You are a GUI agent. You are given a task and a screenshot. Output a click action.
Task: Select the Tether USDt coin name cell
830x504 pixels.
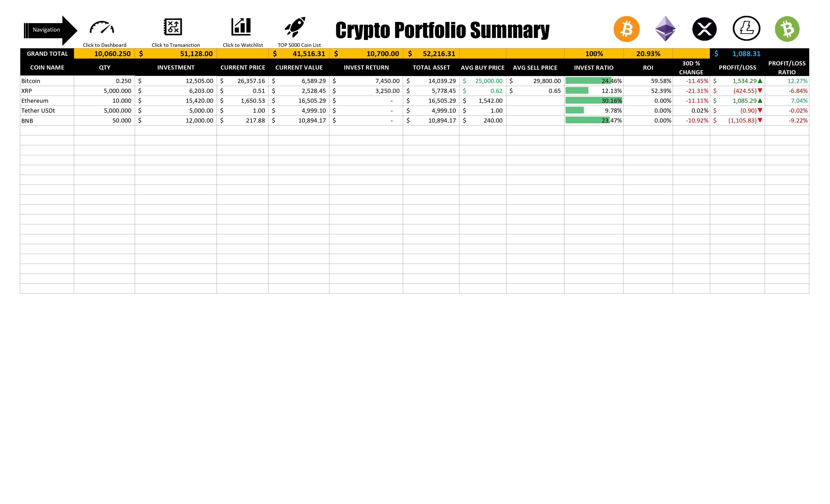(x=47, y=110)
